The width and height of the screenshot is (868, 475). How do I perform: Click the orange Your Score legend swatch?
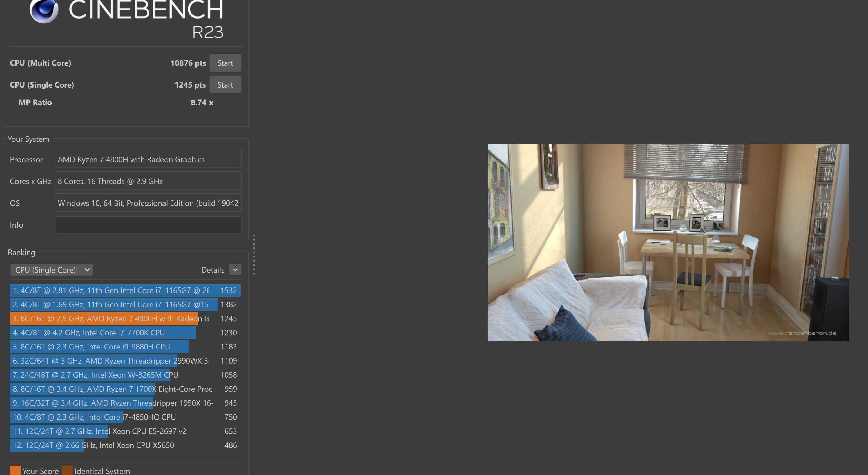[x=15, y=470]
